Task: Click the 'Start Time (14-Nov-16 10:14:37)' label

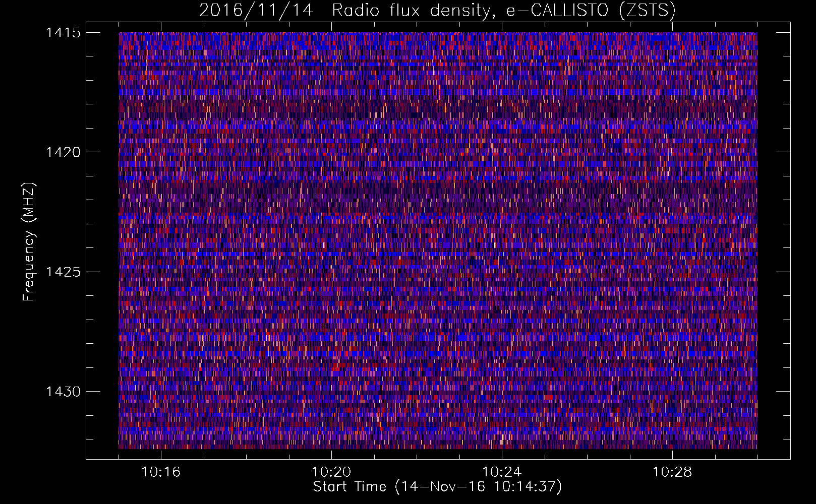Action: (x=437, y=487)
